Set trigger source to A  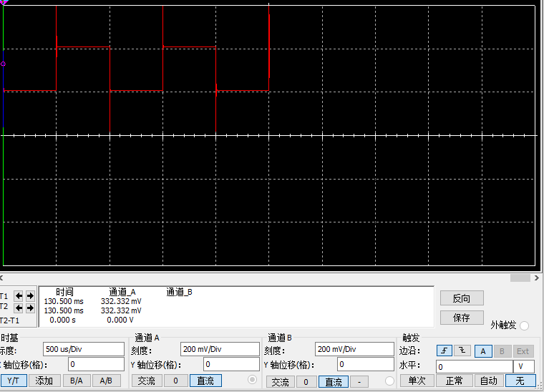click(483, 351)
